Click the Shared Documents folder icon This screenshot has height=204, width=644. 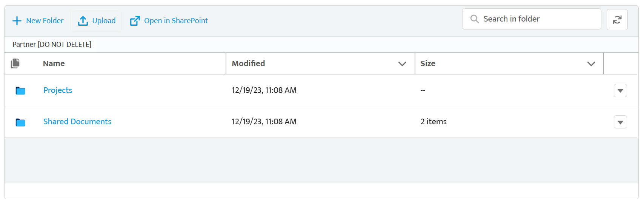(x=20, y=122)
